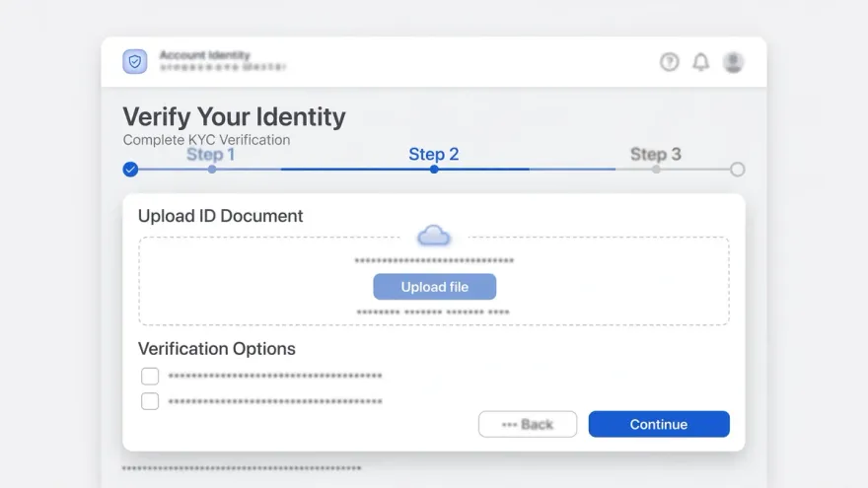Tick the second verification option checkbox

pyautogui.click(x=150, y=401)
